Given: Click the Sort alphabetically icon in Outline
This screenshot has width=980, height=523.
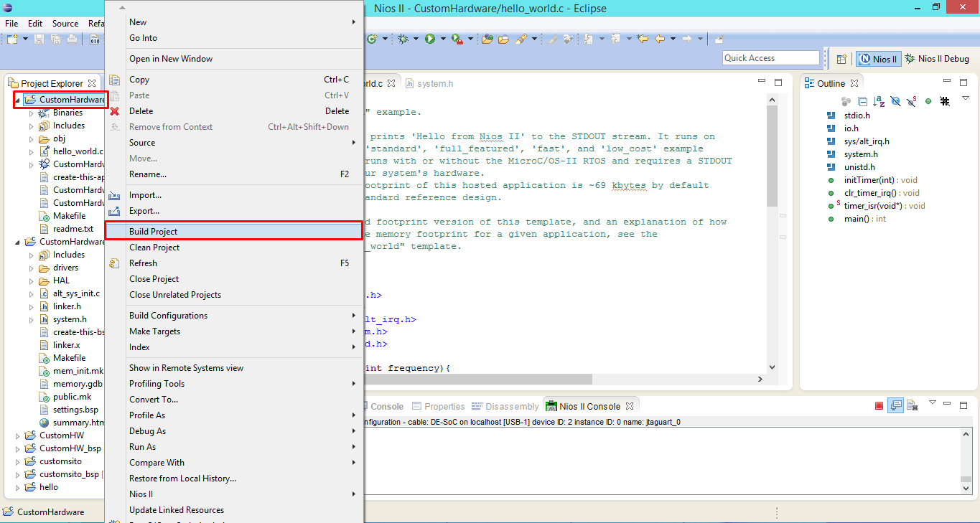Looking at the screenshot, I should [x=879, y=102].
